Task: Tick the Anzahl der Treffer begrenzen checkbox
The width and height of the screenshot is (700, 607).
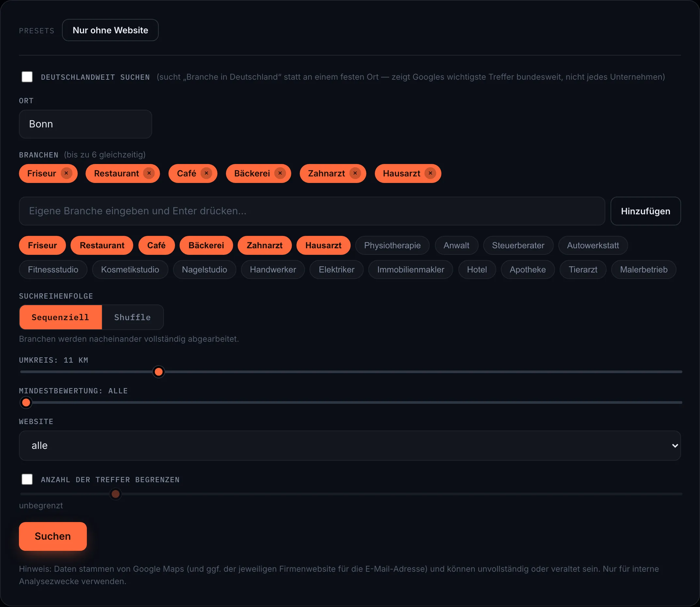Action: click(x=27, y=479)
